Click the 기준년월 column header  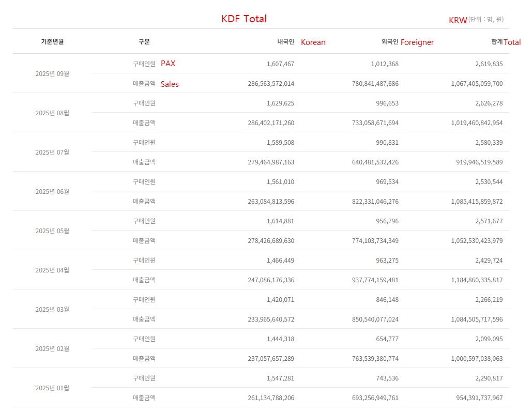pyautogui.click(x=52, y=42)
